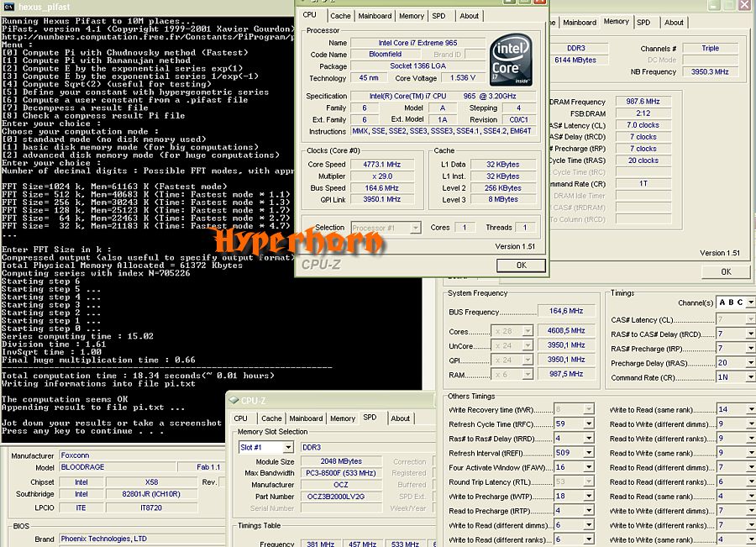The width and height of the screenshot is (756, 547).
Task: Open the About tab in the front CPU-Z window
Action: coord(469,16)
